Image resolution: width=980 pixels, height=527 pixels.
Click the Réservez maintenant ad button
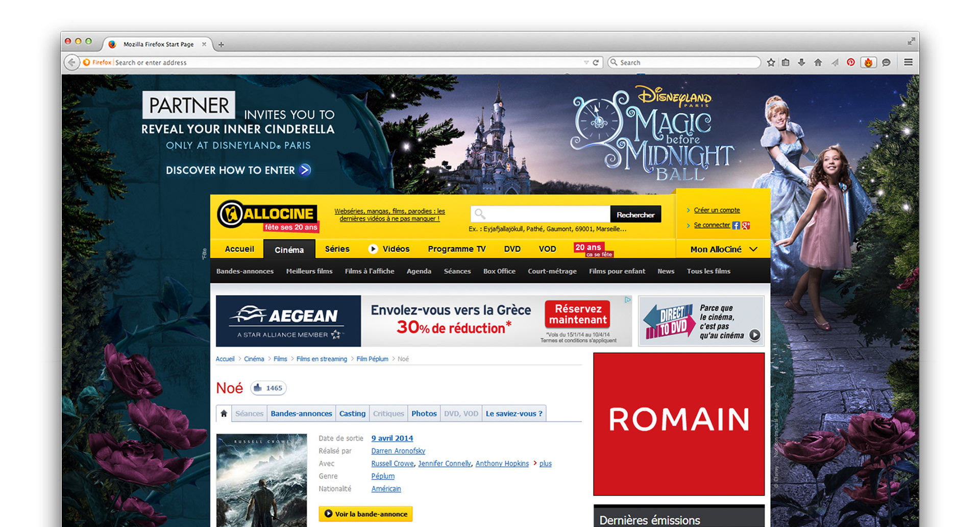578,314
